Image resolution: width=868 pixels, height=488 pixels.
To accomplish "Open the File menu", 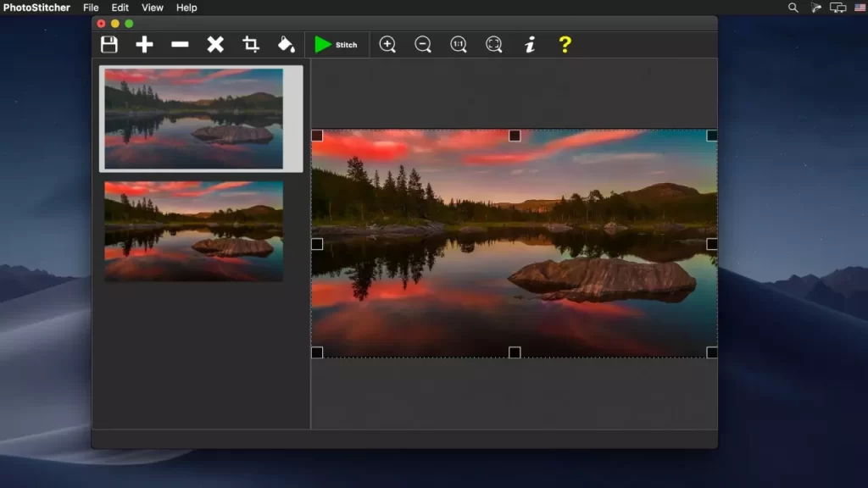I will tap(91, 8).
